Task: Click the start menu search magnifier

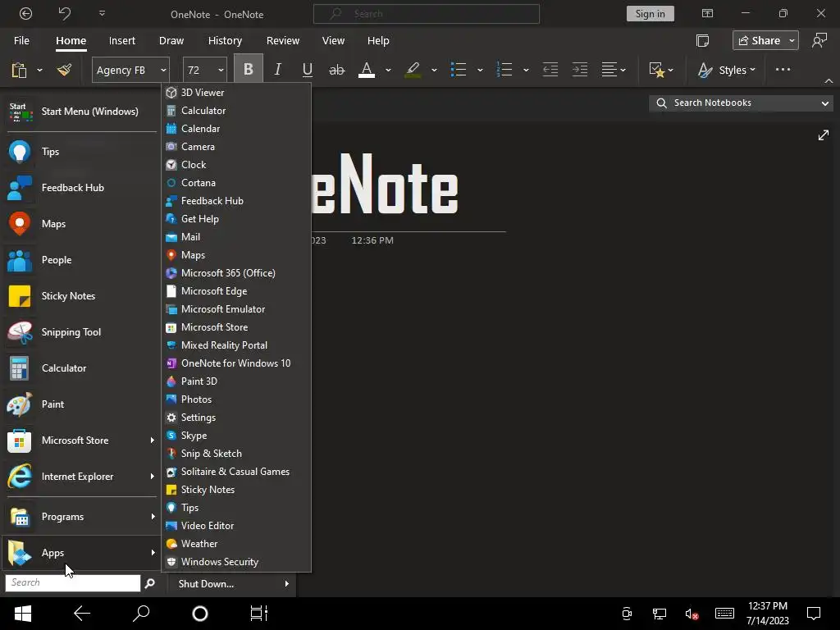Action: pyautogui.click(x=149, y=583)
